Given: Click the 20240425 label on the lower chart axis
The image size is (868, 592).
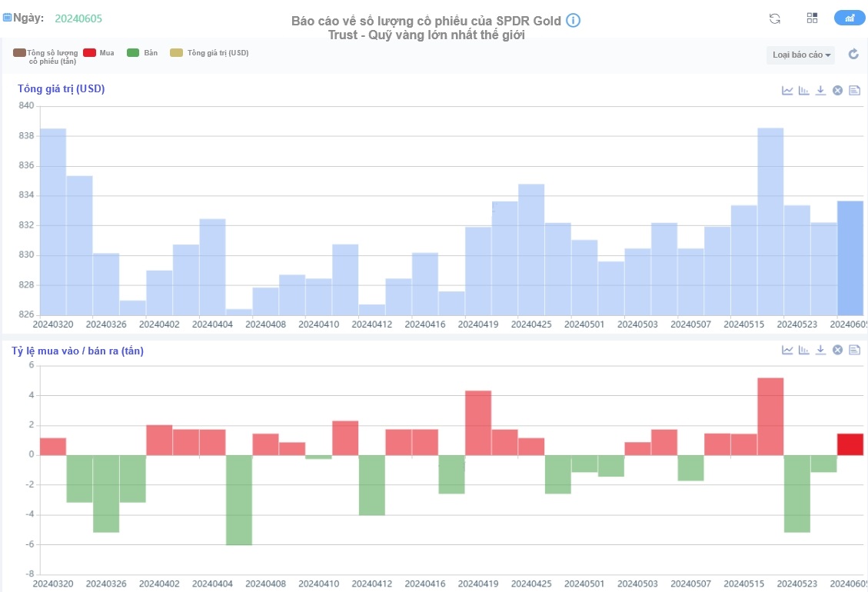Looking at the screenshot, I should tap(531, 584).
